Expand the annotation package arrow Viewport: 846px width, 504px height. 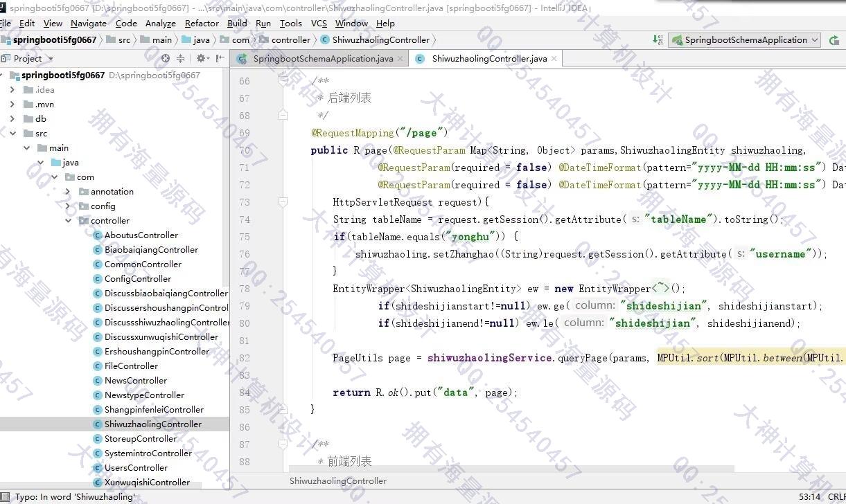coord(69,192)
